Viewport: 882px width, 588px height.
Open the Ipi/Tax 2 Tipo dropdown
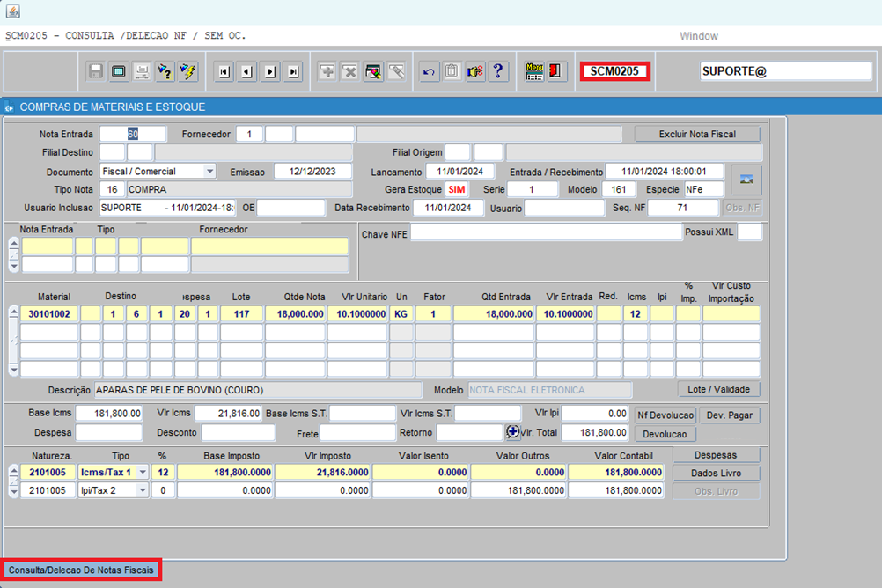[143, 490]
